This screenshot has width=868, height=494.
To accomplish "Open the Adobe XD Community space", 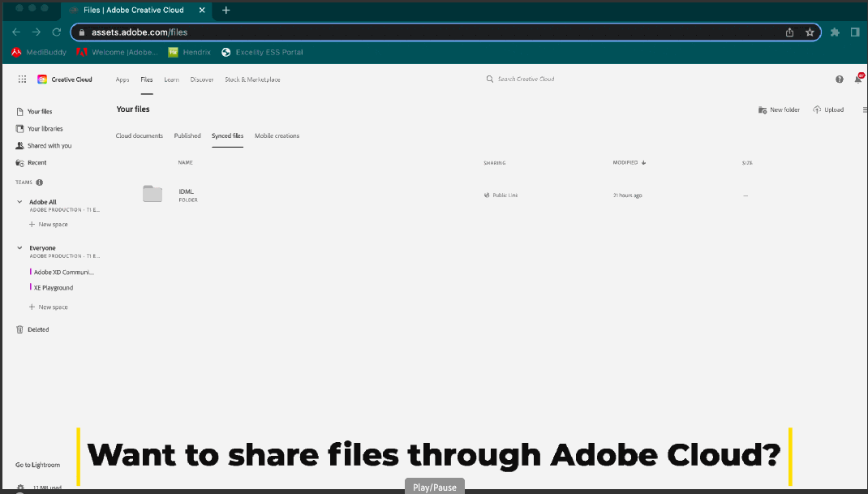I will click(62, 272).
